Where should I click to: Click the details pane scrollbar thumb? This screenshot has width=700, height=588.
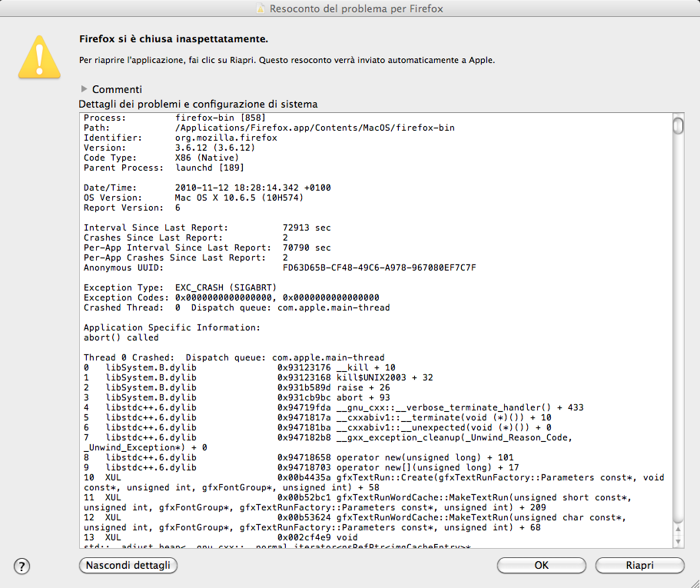click(678, 125)
